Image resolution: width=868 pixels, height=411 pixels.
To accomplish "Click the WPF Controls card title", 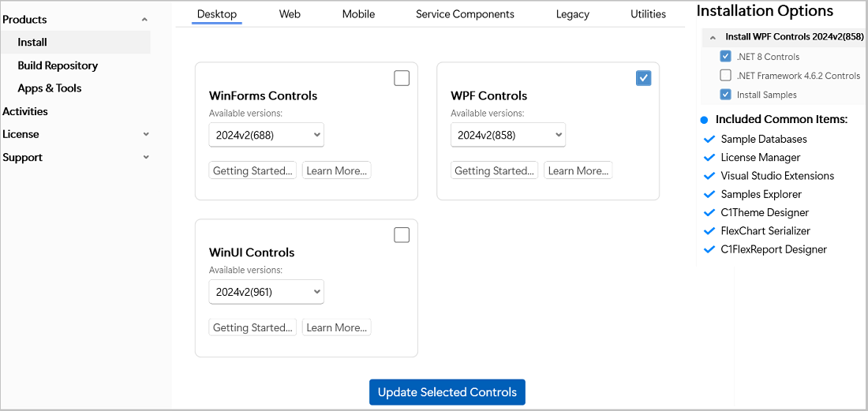I will (x=488, y=95).
